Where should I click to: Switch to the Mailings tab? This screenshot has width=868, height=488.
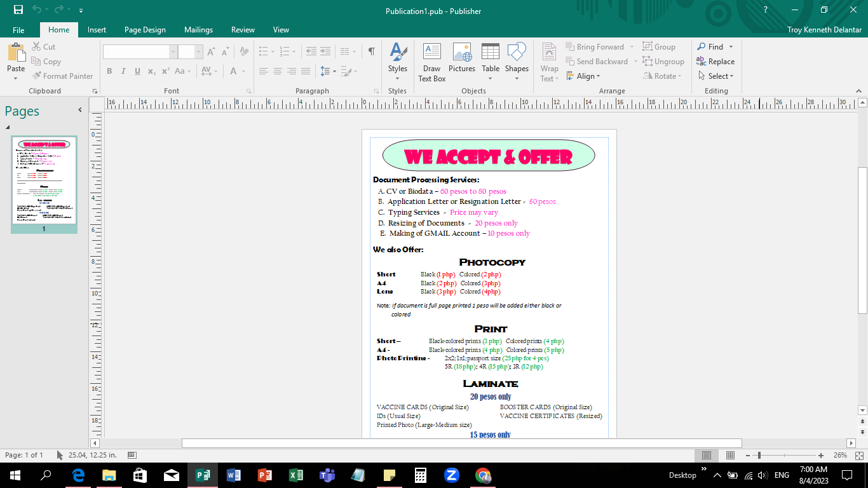(x=198, y=30)
